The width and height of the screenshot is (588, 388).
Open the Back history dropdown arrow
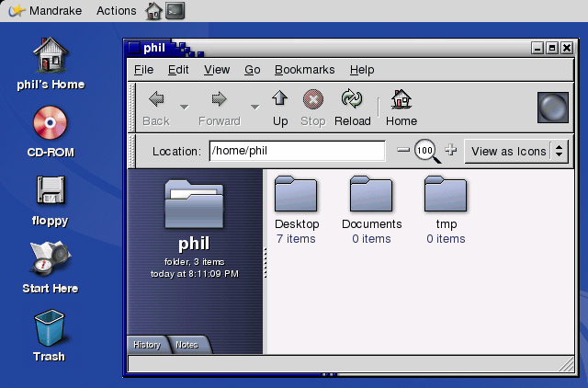pos(184,108)
